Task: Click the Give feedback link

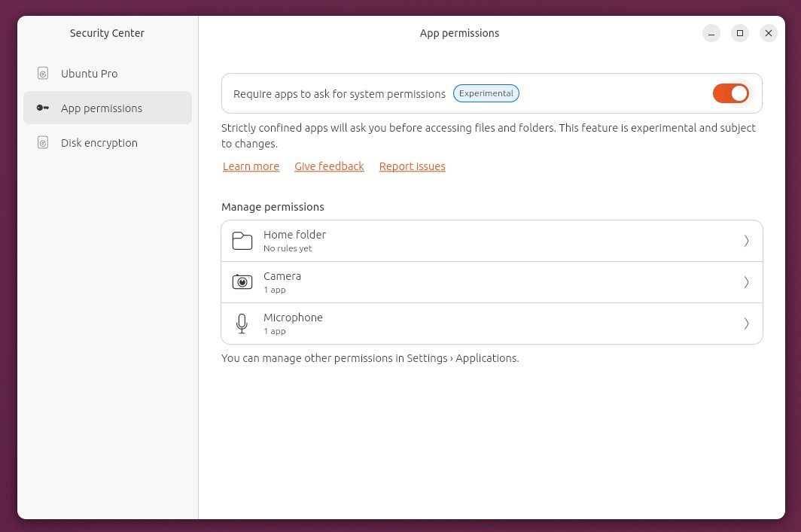Action: (x=329, y=166)
